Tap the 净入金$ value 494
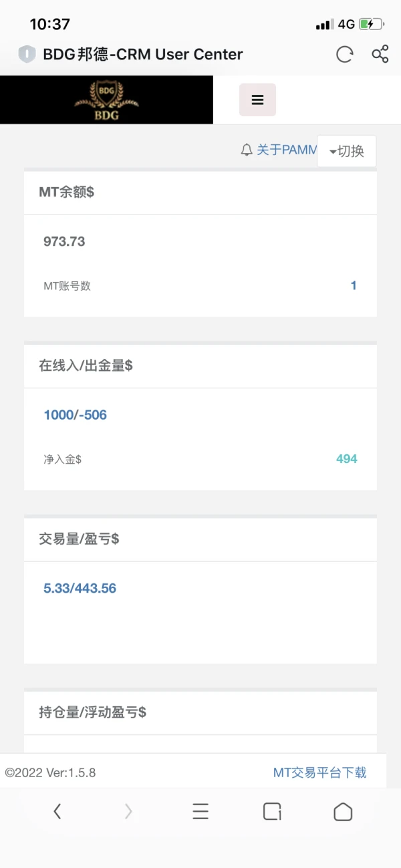The image size is (401, 868). coord(346,458)
